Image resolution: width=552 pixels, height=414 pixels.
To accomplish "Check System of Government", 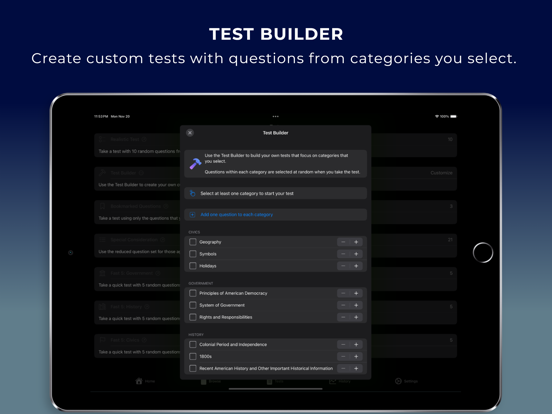I will pyautogui.click(x=193, y=305).
